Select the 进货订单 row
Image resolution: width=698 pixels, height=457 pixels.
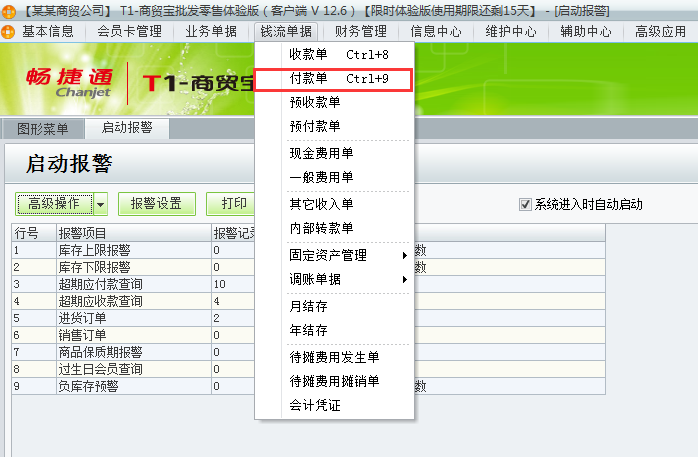point(308,318)
